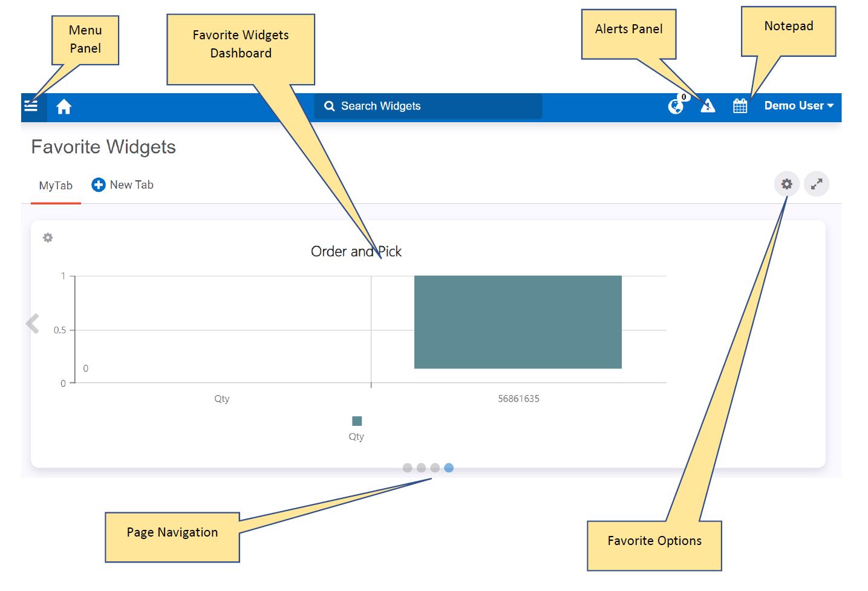Open Favorite Options gear icon

click(x=786, y=184)
